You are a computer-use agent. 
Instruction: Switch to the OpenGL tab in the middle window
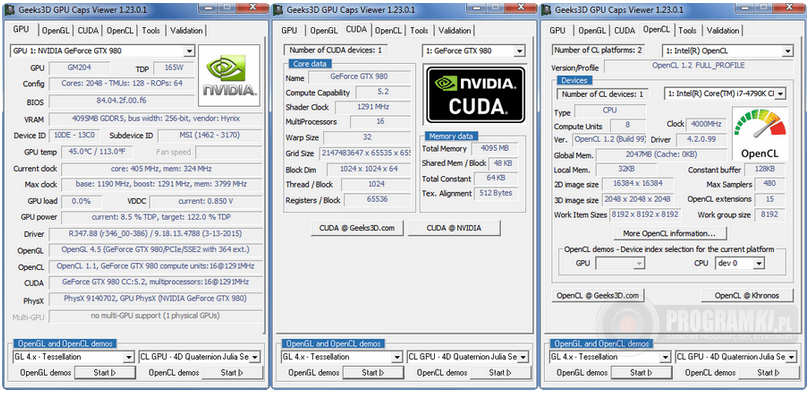[x=323, y=30]
